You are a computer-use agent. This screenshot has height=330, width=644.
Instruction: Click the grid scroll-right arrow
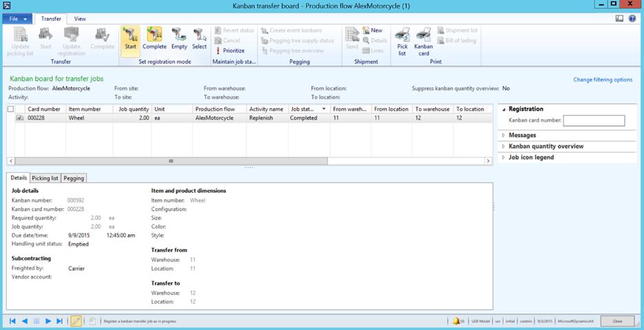(488, 161)
